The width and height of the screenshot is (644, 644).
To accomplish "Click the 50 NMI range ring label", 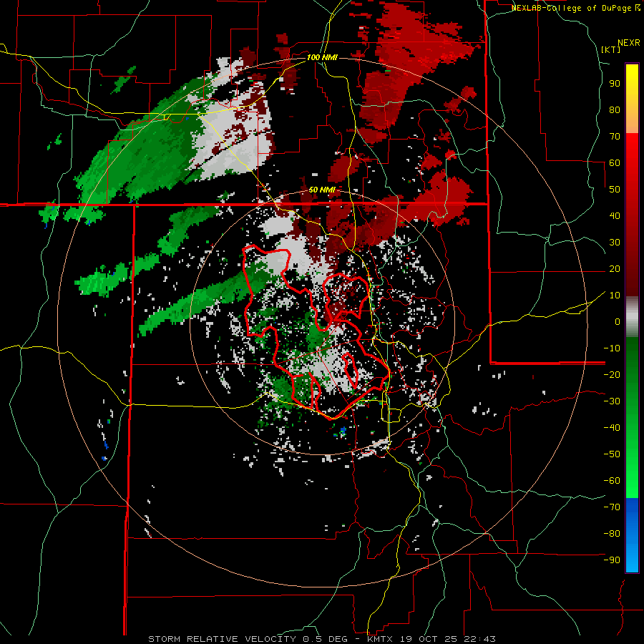I will pyautogui.click(x=322, y=190).
